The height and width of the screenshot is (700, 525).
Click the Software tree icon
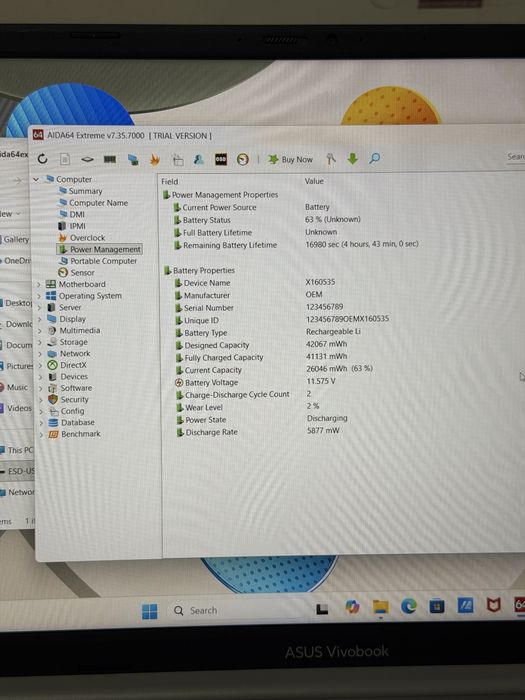pyautogui.click(x=53, y=388)
